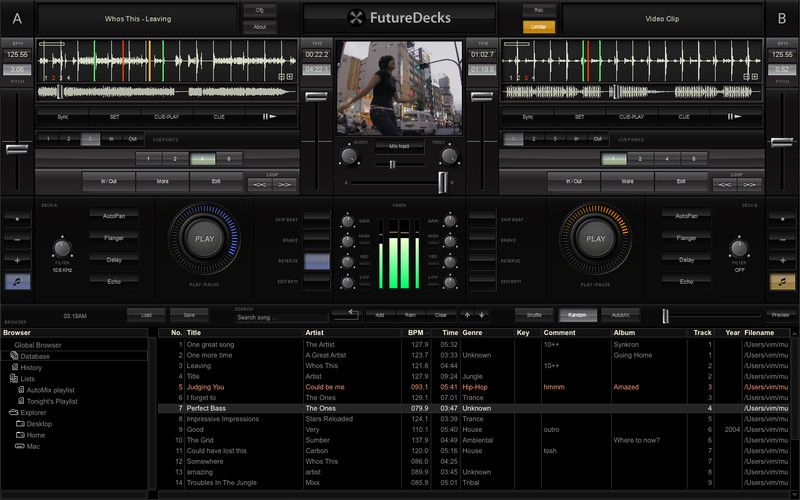Image resolution: width=800 pixels, height=500 pixels.
Task: Halve the loop with deck A << button
Action: coord(260,184)
